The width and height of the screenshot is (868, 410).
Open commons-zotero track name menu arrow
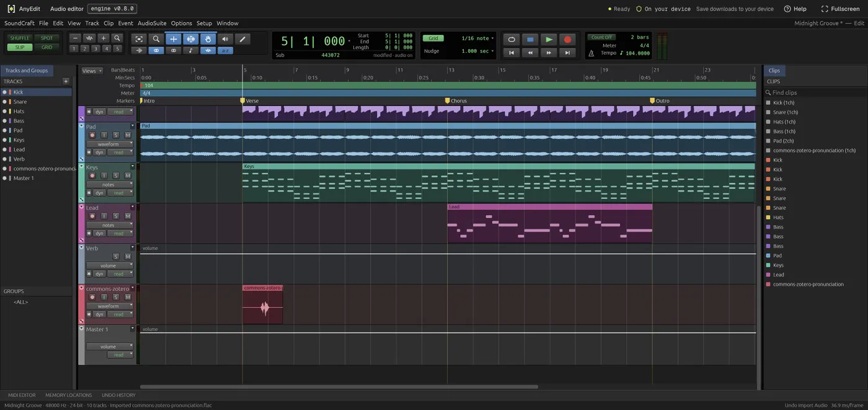[132, 288]
